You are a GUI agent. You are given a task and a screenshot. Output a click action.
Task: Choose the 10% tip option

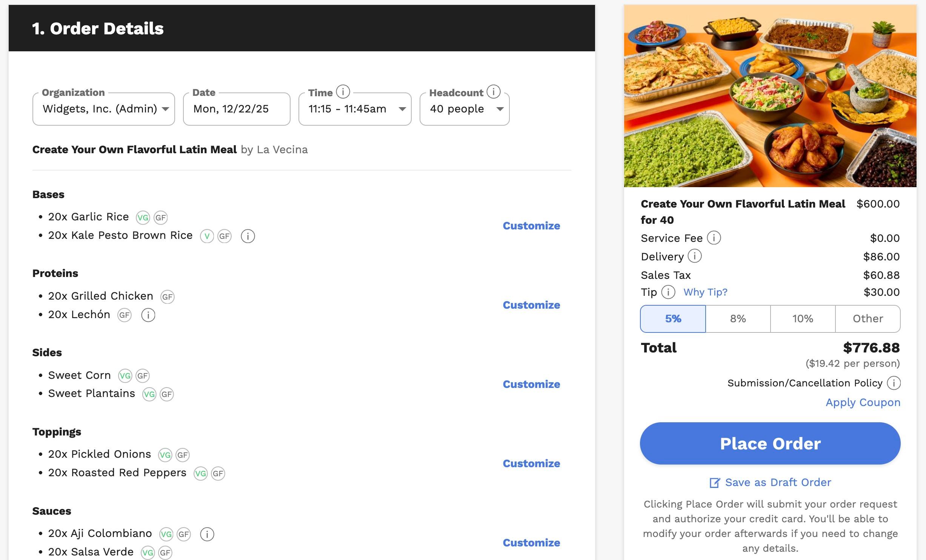point(803,319)
